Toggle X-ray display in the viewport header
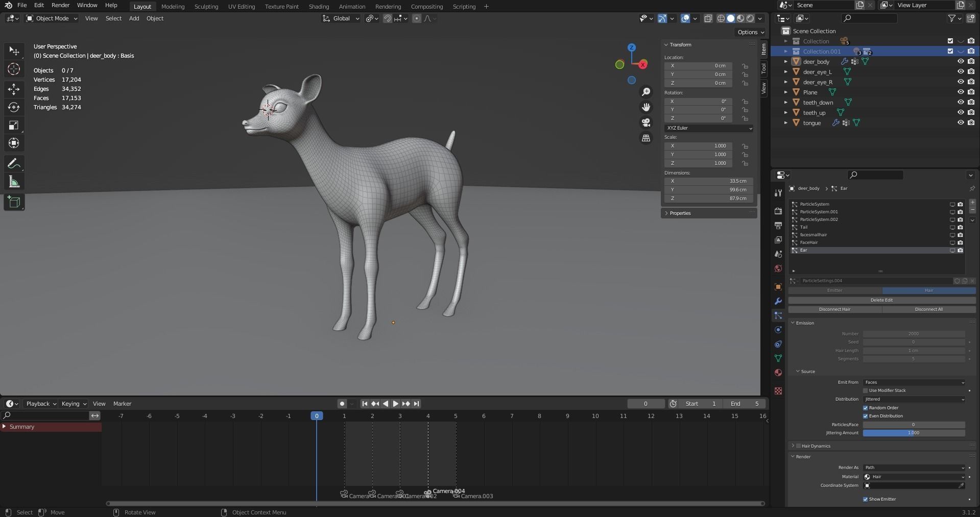 [708, 18]
